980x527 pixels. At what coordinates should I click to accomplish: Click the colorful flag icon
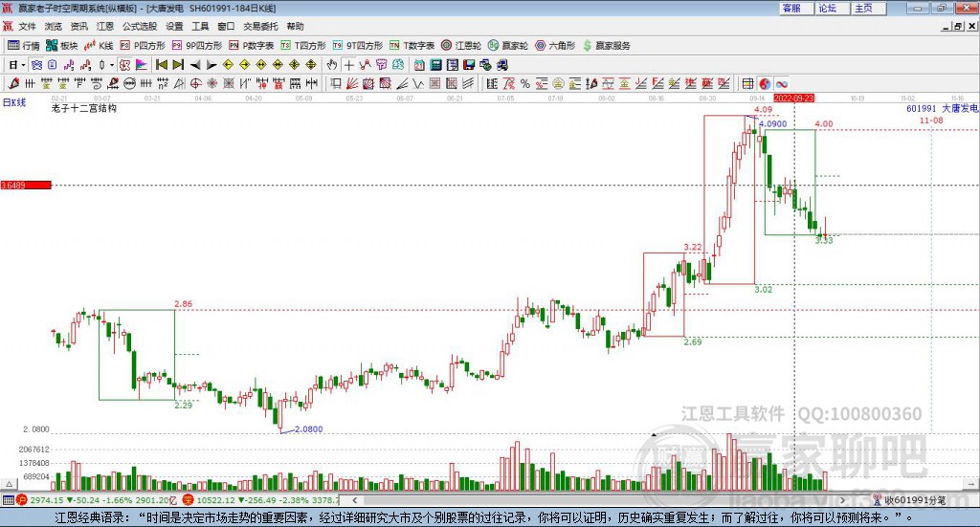tap(142, 65)
